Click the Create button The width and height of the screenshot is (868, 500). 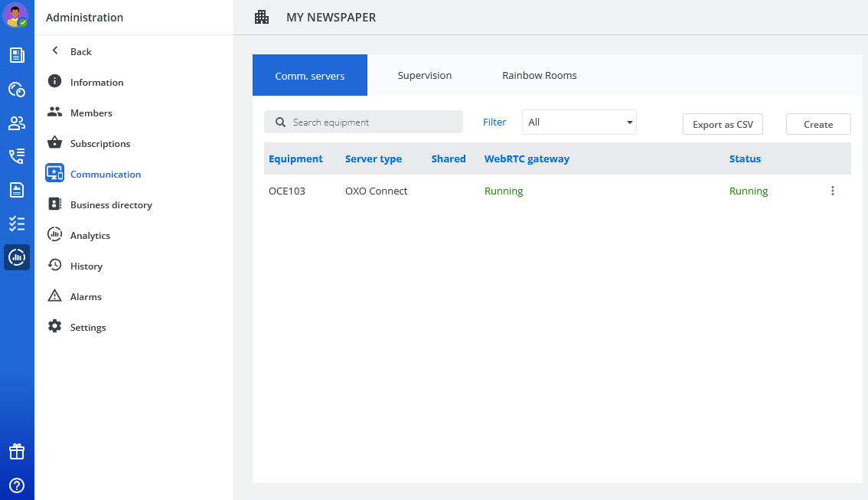(x=818, y=125)
